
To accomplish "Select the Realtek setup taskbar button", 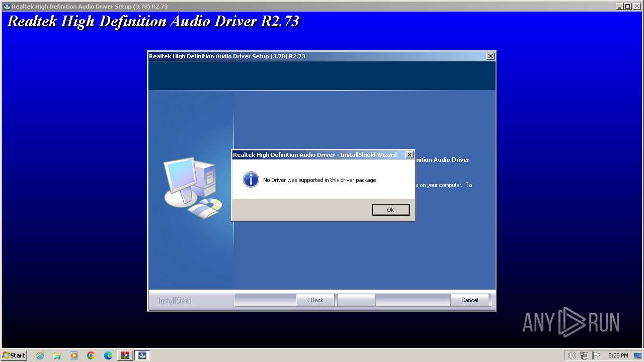I will [x=142, y=355].
